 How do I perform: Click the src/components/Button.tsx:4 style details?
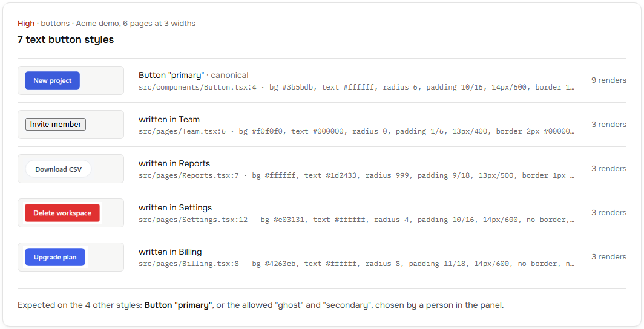tap(356, 87)
